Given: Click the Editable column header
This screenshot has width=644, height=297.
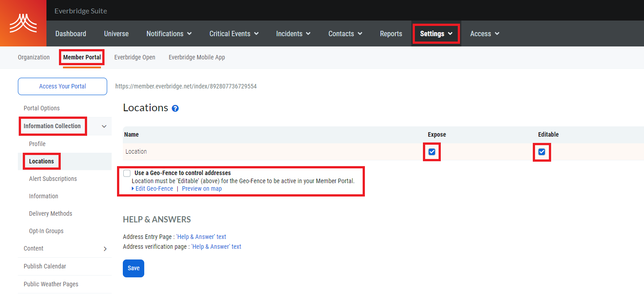Looking at the screenshot, I should [x=548, y=134].
